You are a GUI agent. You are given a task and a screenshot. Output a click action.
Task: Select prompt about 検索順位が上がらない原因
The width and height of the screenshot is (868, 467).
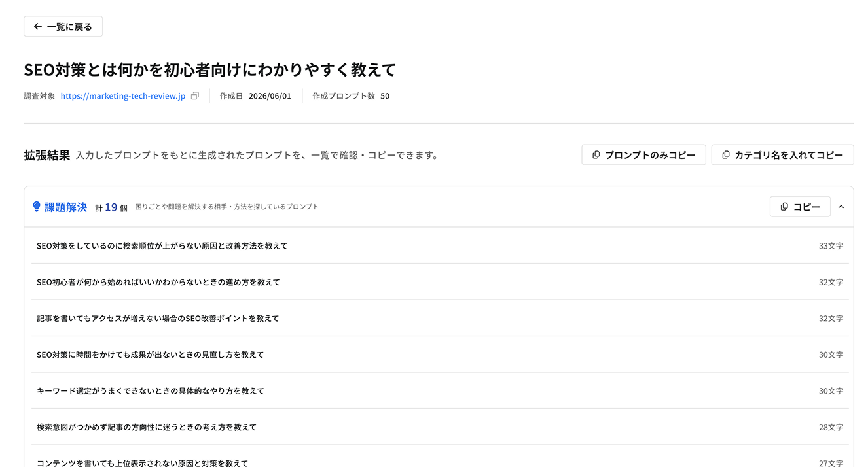pyautogui.click(x=440, y=246)
